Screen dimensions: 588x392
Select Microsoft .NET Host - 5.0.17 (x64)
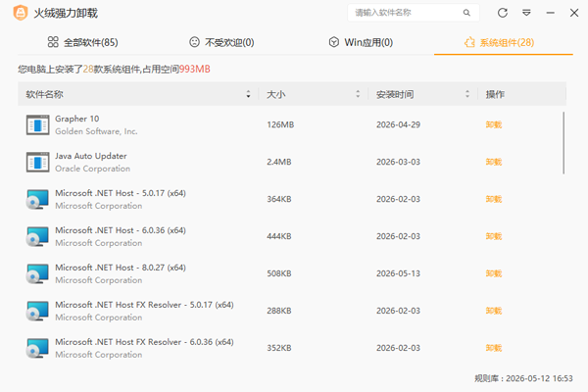pyautogui.click(x=121, y=193)
